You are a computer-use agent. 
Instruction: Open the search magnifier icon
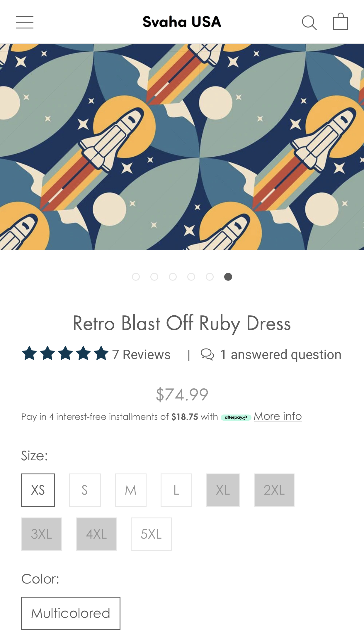309,23
